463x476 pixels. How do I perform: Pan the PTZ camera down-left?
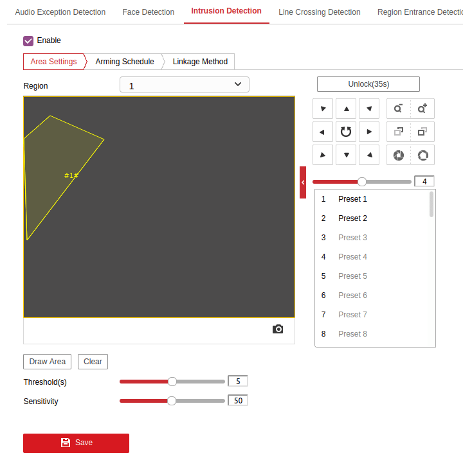323,155
